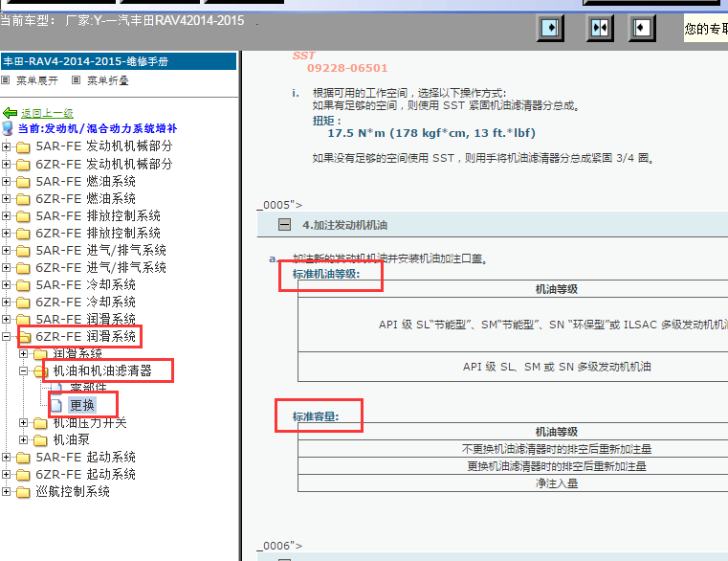Click 当前:发动机/混合动力系统增补 heading

coord(98,128)
